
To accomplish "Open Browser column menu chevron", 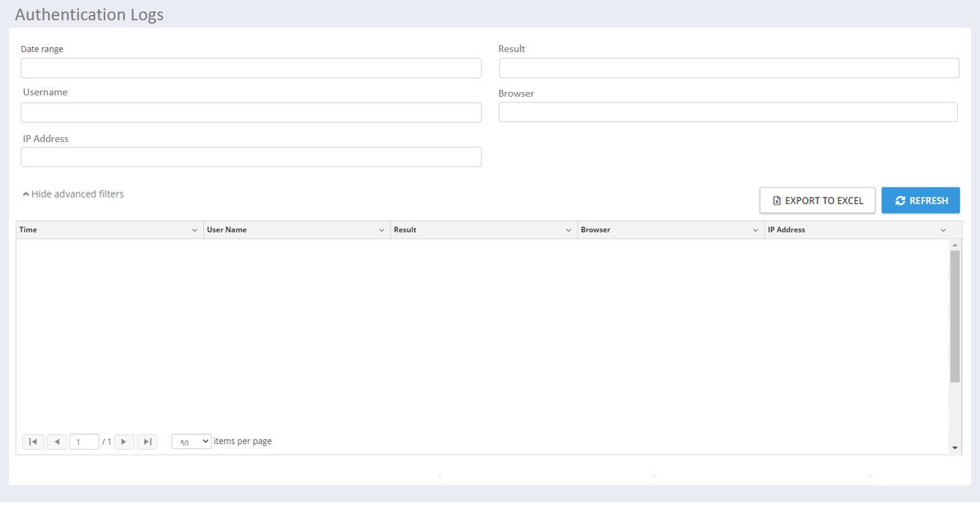I will click(756, 231).
